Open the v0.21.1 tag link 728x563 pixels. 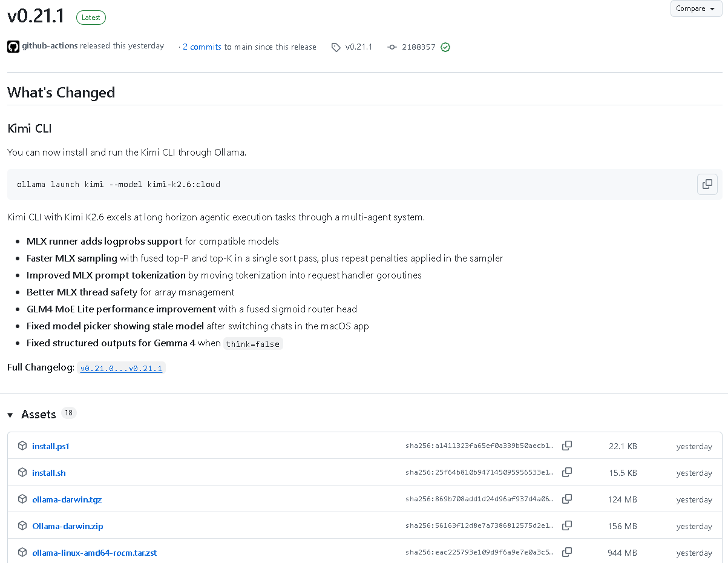359,47
